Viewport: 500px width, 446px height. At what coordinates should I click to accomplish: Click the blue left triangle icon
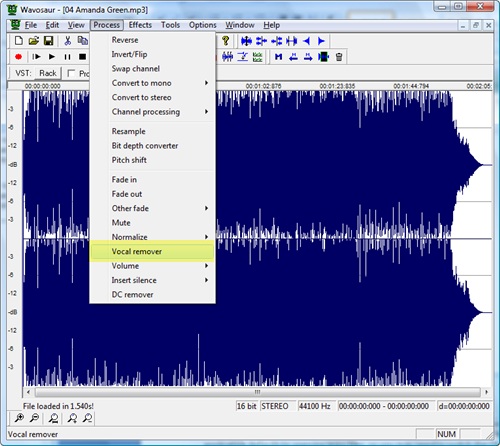[307, 41]
